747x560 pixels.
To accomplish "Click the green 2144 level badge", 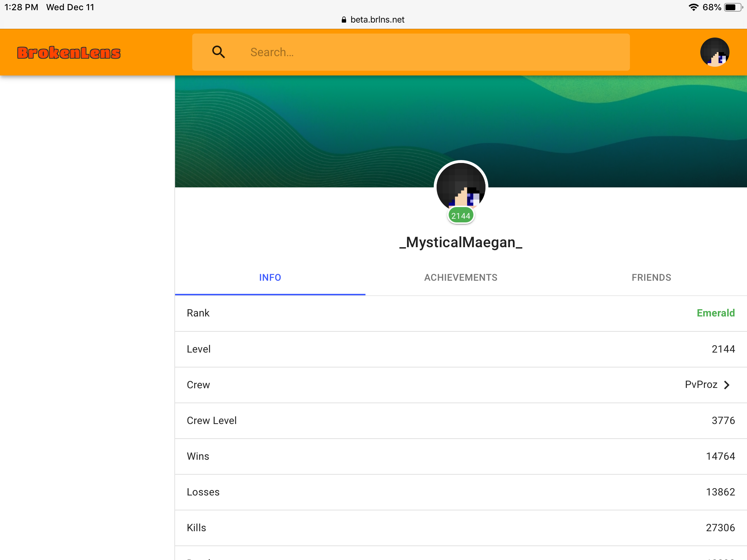I will (461, 216).
